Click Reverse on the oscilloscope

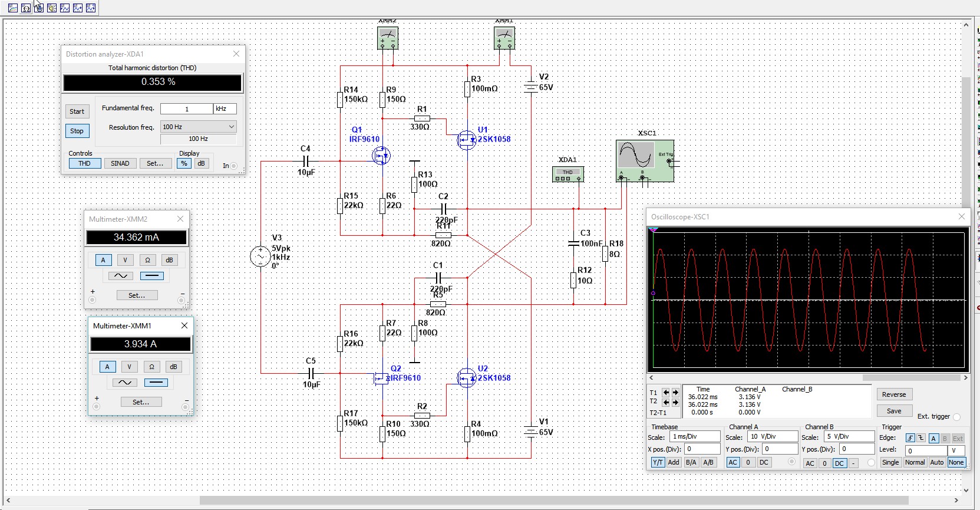coord(894,394)
